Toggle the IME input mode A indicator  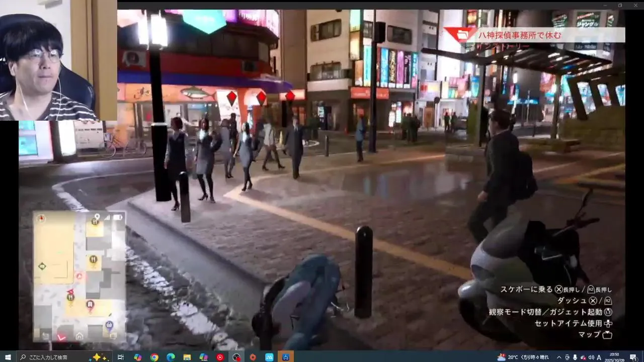[x=599, y=357]
